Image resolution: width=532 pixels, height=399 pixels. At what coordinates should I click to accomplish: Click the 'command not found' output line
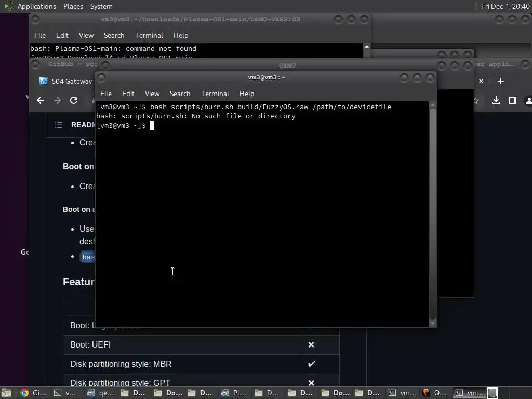coord(113,48)
